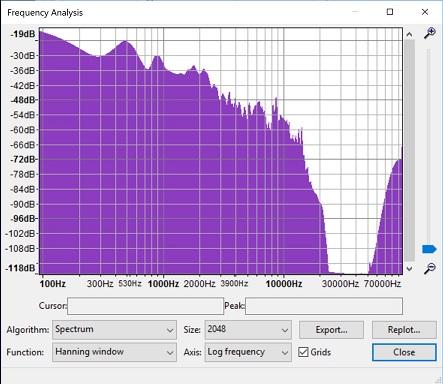This screenshot has width=443, height=384.
Task: Close the window with X icon
Action: click(425, 12)
